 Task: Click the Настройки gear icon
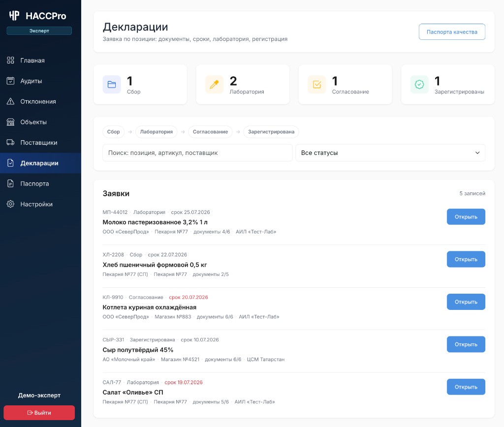[x=11, y=204]
